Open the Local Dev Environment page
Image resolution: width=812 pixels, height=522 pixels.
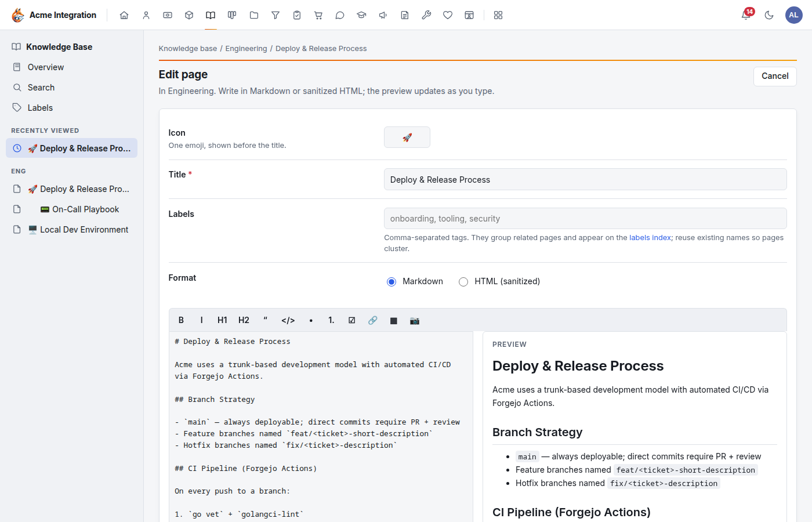coord(72,230)
